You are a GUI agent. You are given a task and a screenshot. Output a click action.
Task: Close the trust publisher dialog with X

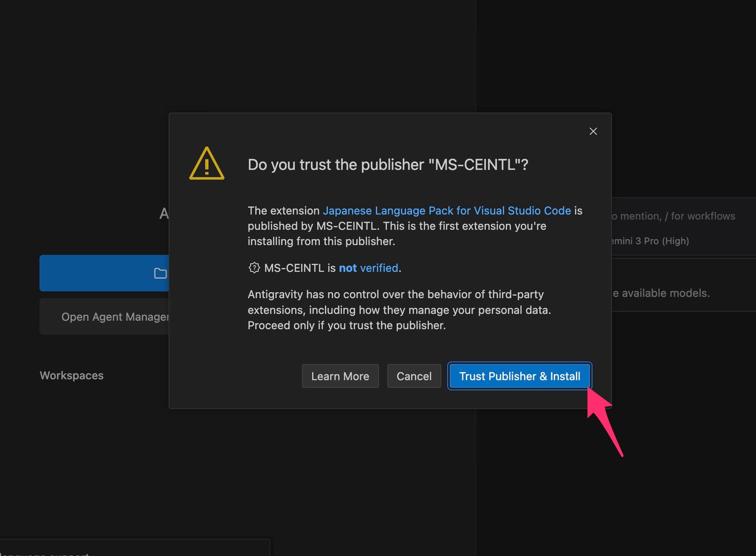click(593, 131)
